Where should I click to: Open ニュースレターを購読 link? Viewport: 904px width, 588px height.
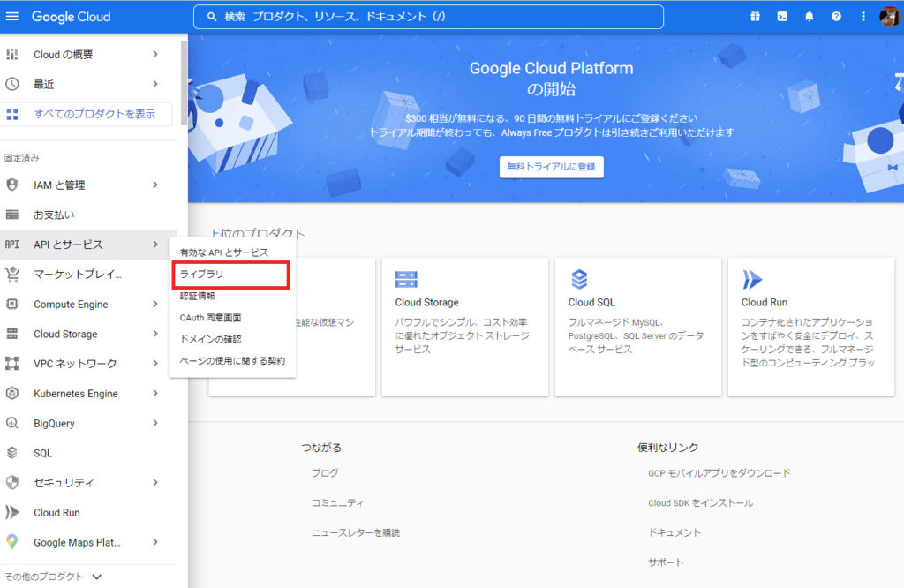pyautogui.click(x=356, y=532)
